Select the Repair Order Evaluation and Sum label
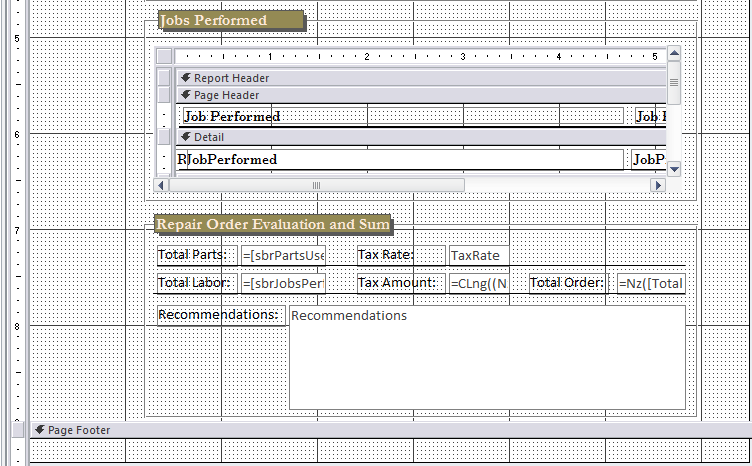This screenshot has height=466, width=752. pyautogui.click(x=273, y=224)
